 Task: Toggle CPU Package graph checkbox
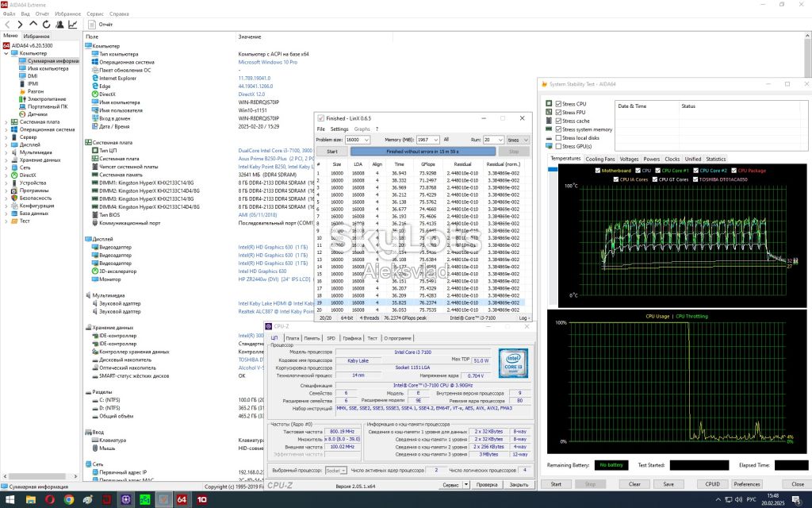(733, 171)
